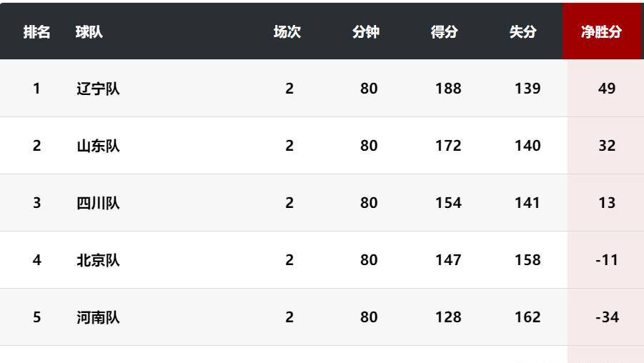Select 四川队's 失分 value 141
644x363 pixels.
coord(527,203)
